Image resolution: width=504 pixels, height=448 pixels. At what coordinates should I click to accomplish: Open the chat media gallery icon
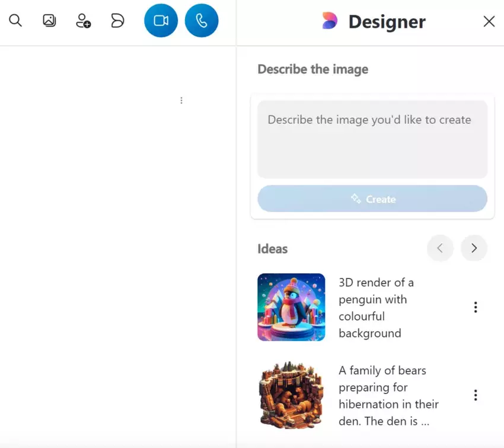(49, 21)
